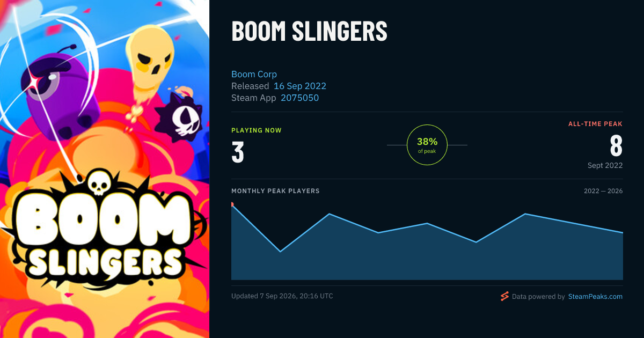Open the SteamPeaks.com link
This screenshot has width=644, height=338.
click(595, 296)
